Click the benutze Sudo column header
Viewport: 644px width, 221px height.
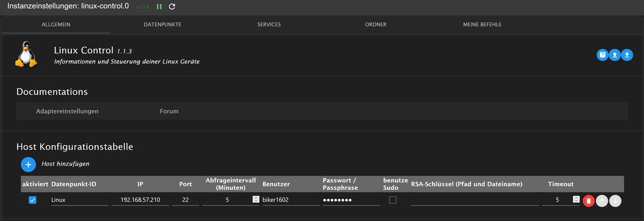click(396, 184)
